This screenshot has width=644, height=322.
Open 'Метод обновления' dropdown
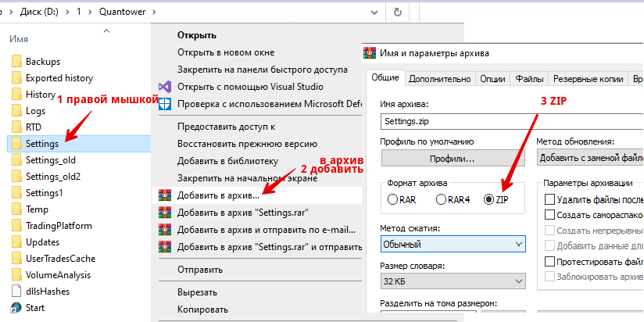pyautogui.click(x=590, y=158)
